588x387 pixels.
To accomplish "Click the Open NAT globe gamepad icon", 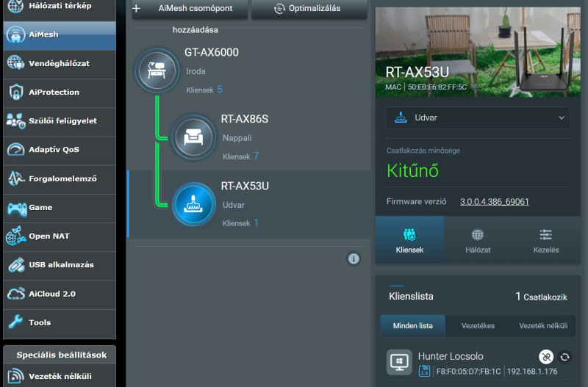I will point(15,236).
